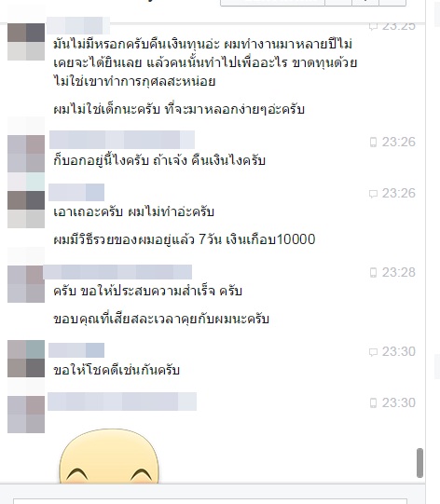Click the smiling face sticker in the chat
This screenshot has width=440, height=504.
[x=109, y=456]
